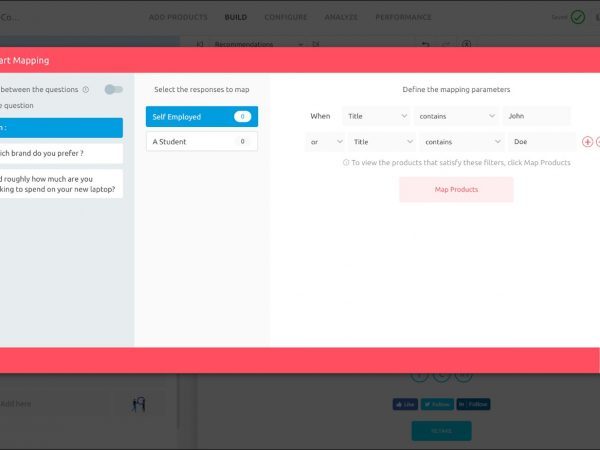Image resolution: width=600 pixels, height=450 pixels.
Task: Select the brand preference question
Action: pos(60,153)
